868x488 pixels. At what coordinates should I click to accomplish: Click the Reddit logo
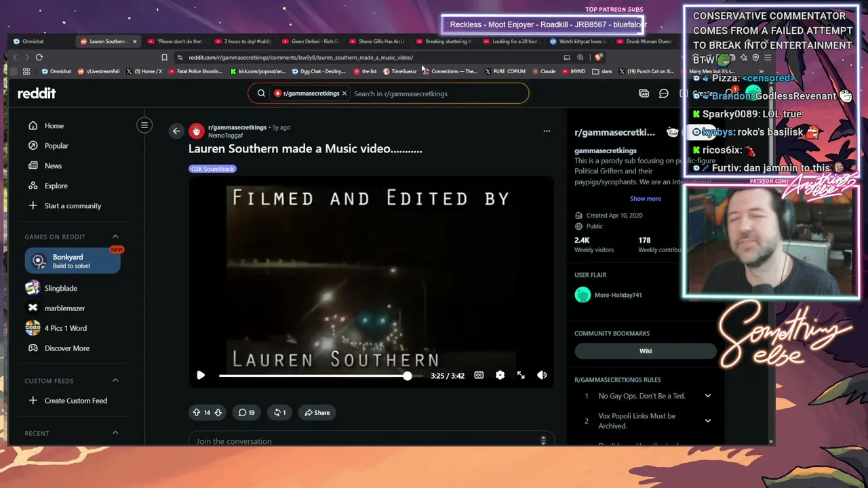(37, 94)
